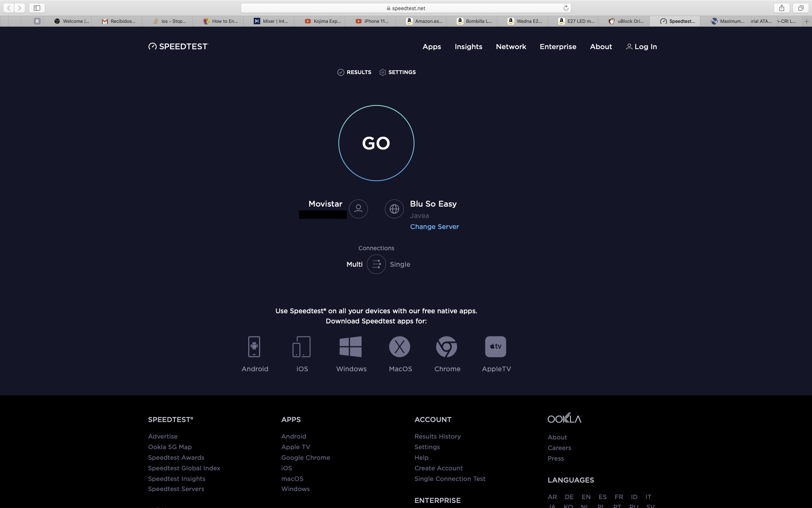The height and width of the screenshot is (508, 812).
Task: Select Multi connection mode
Action: (354, 264)
